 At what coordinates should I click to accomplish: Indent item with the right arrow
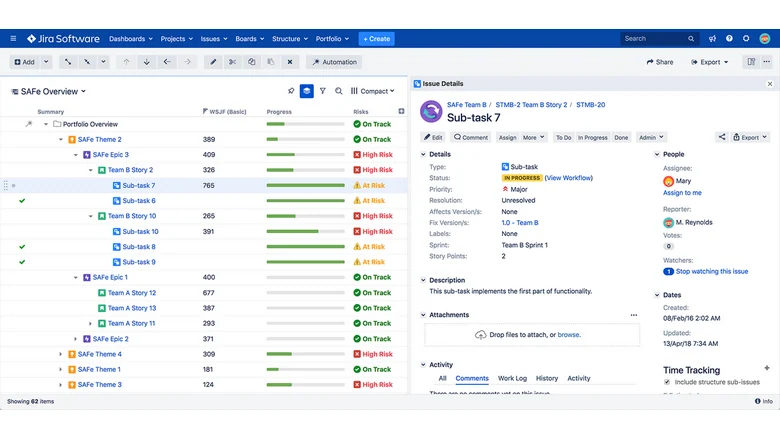188,62
